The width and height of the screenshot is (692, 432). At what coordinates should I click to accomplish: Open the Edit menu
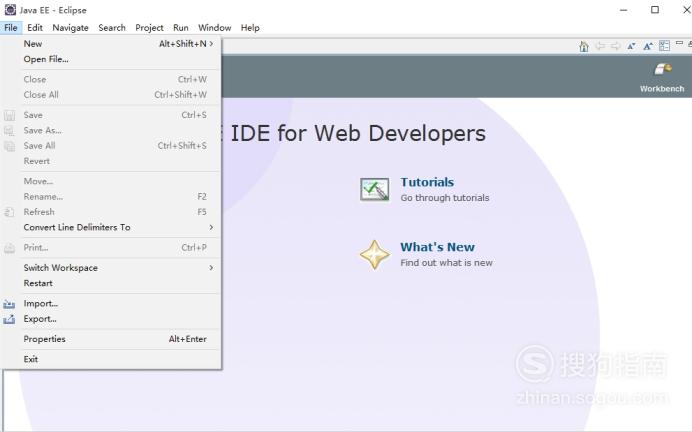coord(35,27)
